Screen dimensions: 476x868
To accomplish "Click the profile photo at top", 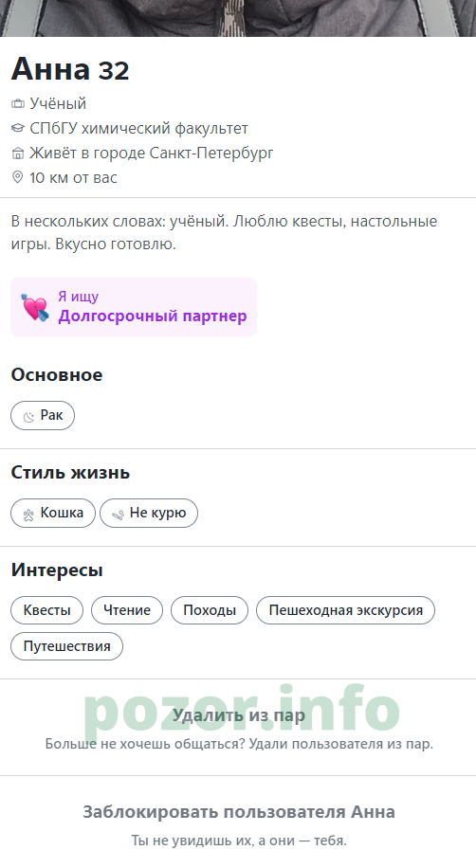I will point(238,18).
